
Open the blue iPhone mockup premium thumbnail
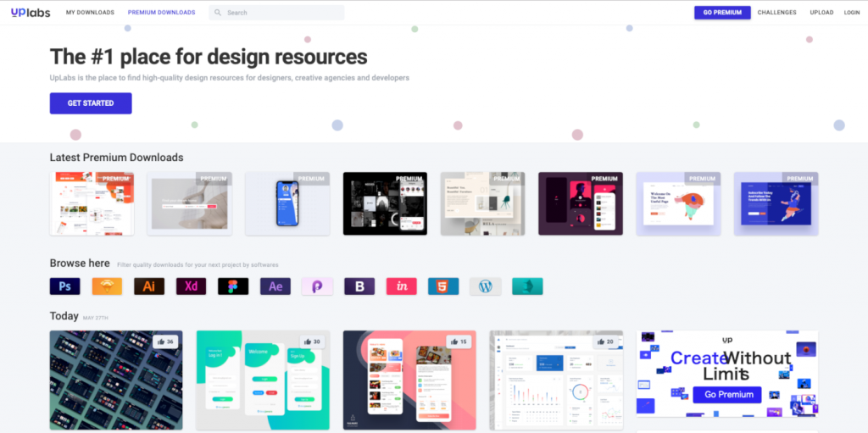[287, 203]
